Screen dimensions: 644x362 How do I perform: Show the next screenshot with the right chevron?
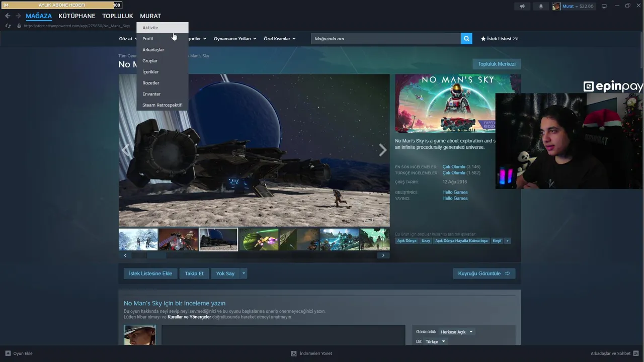pos(382,150)
